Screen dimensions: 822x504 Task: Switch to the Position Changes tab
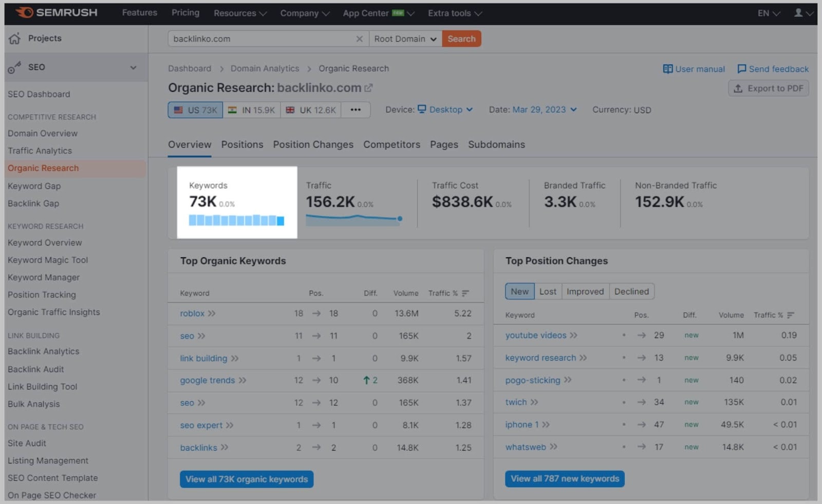313,145
